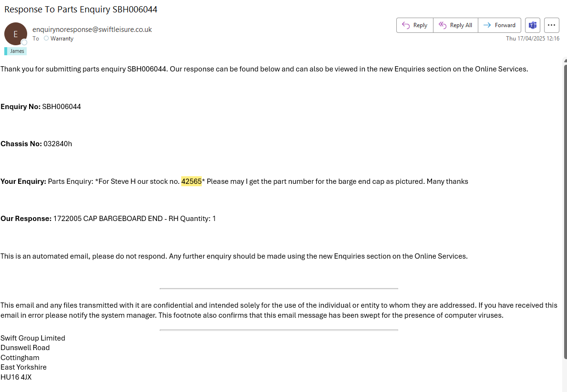
Task: Click the James category tag
Action: (x=16, y=51)
